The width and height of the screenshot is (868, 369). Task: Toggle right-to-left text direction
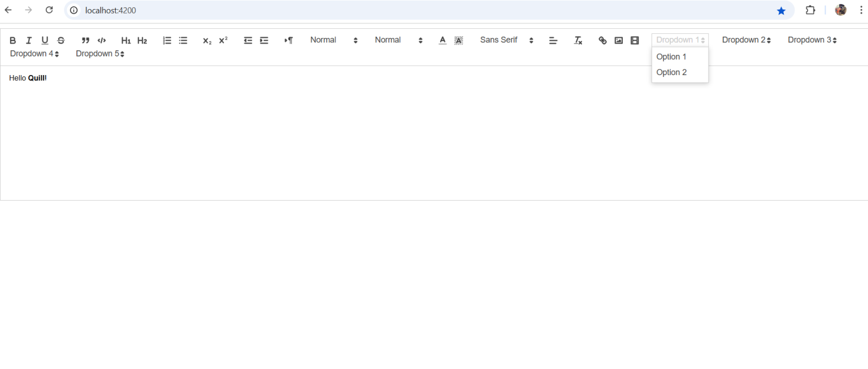[288, 40]
